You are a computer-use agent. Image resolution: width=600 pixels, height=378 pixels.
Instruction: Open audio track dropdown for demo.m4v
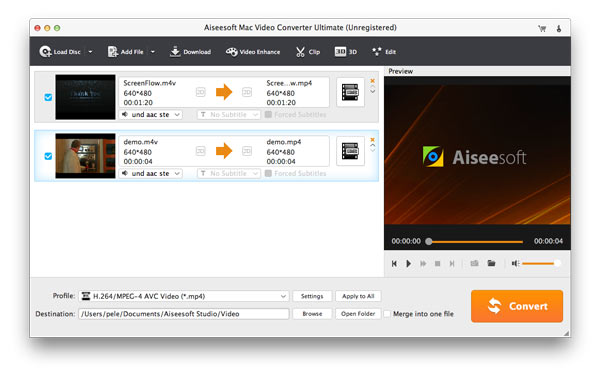151,173
